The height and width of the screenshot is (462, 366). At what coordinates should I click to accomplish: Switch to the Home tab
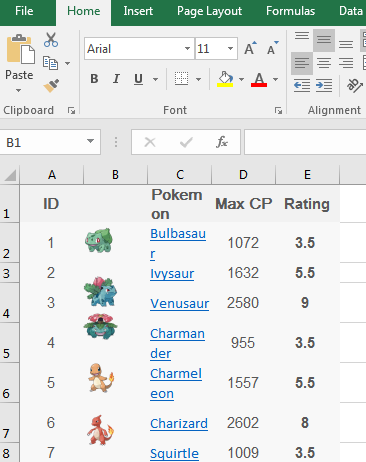84,11
